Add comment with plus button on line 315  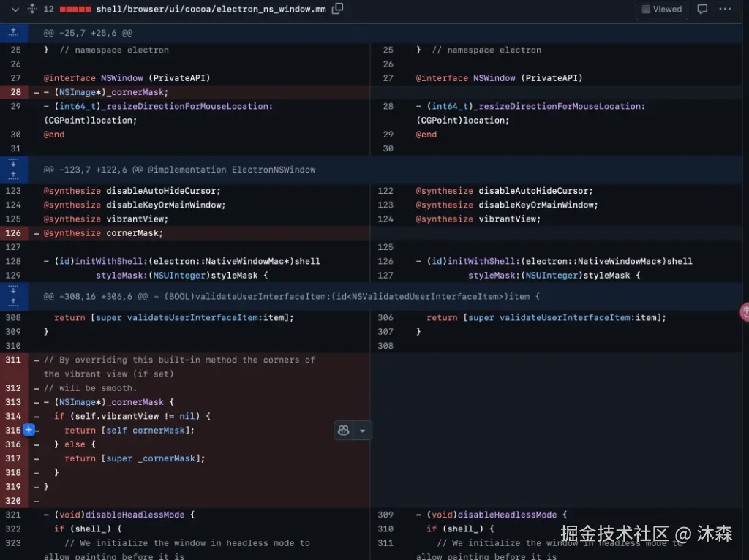[29, 430]
